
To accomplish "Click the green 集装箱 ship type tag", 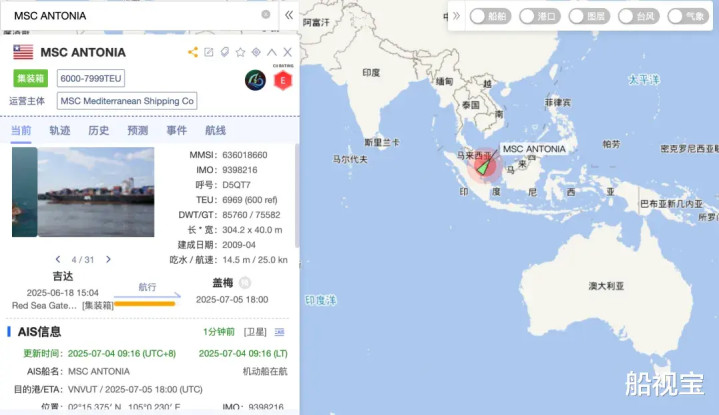I will pyautogui.click(x=30, y=78).
